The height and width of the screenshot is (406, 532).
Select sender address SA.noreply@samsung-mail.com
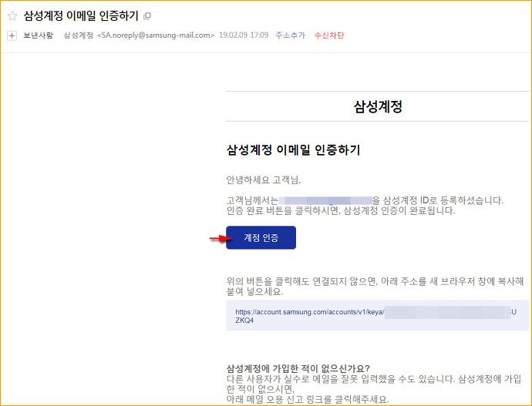pyautogui.click(x=156, y=35)
